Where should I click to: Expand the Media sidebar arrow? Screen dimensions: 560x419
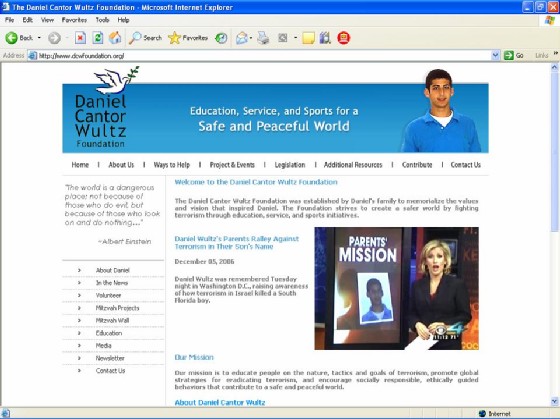tap(79, 345)
